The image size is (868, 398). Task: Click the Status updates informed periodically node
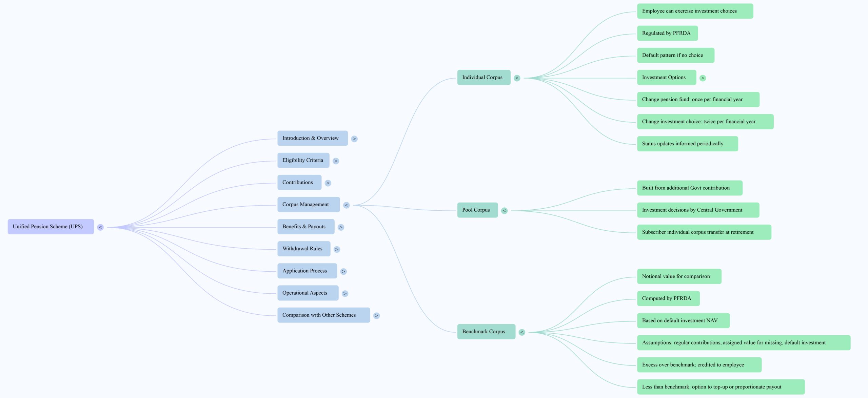pos(687,144)
